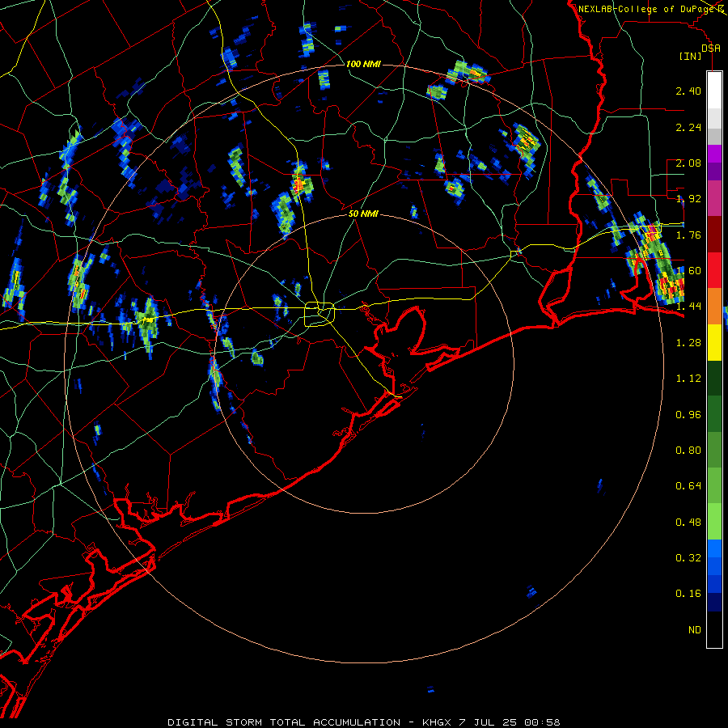Image resolution: width=728 pixels, height=728 pixels.
Task: Pick the white swatch atop the legend
Action: coord(714,91)
